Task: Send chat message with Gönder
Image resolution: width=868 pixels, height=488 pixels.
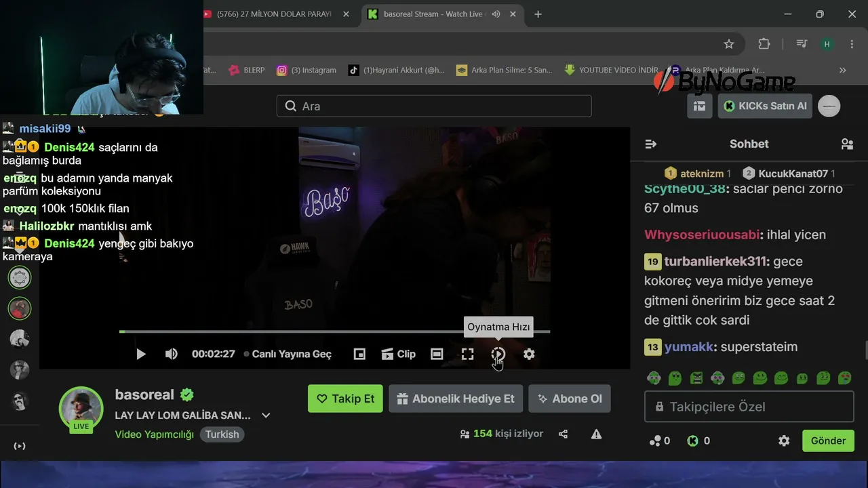Action: [828, 441]
